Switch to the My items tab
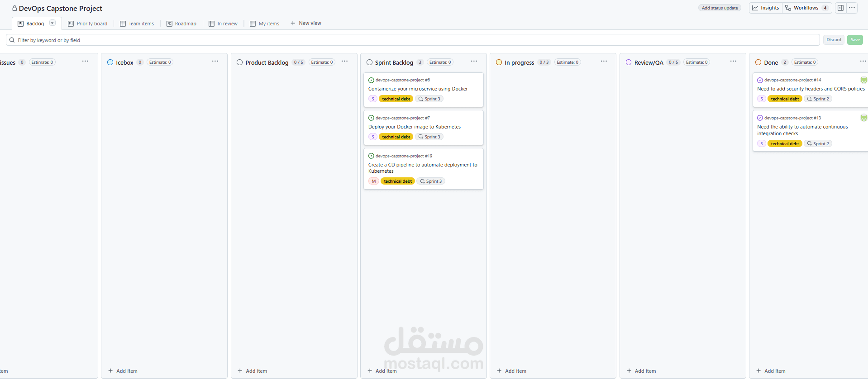868x380 pixels. 265,24
